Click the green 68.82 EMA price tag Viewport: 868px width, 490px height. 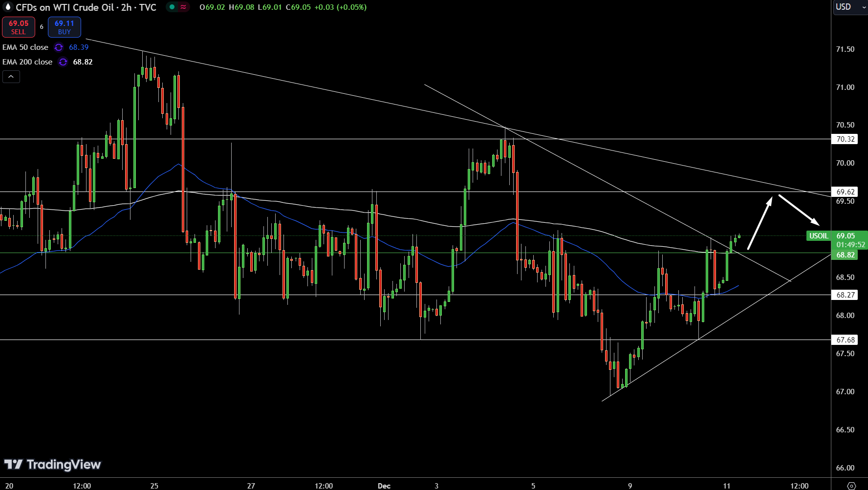846,255
